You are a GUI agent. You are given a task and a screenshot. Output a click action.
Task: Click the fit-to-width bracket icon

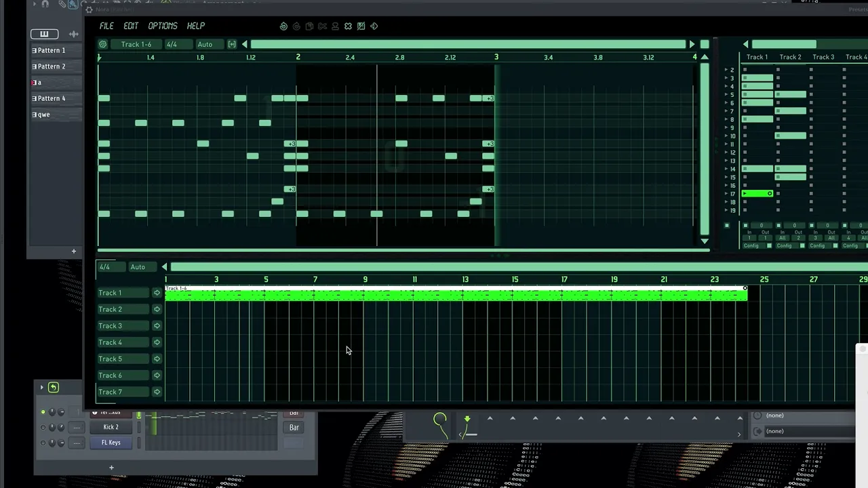click(232, 44)
